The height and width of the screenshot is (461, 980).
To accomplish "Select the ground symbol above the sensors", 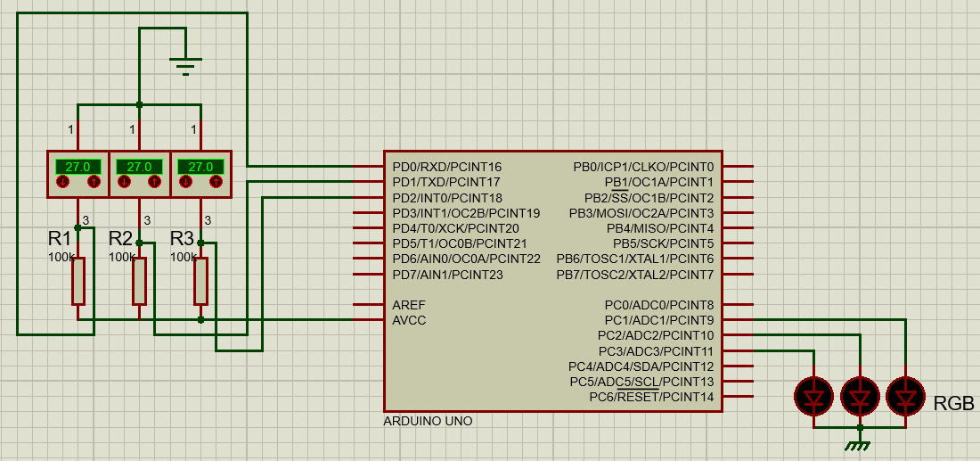I will click(x=185, y=66).
